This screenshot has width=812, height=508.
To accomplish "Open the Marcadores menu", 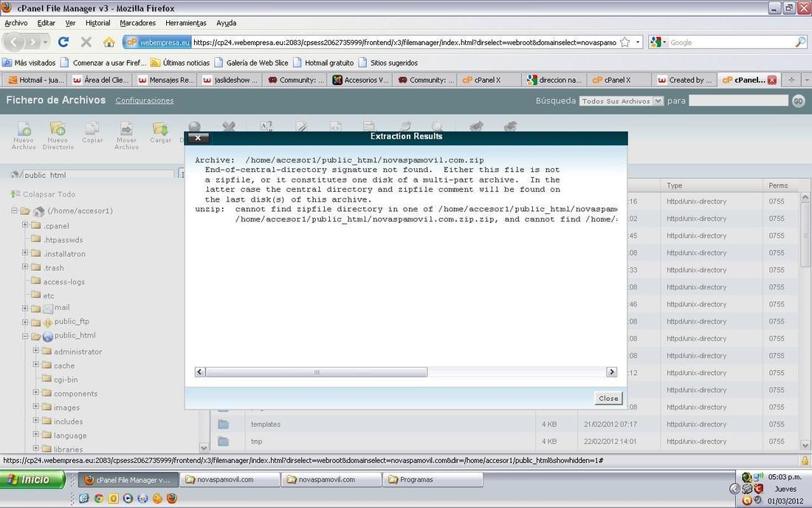I will point(138,23).
